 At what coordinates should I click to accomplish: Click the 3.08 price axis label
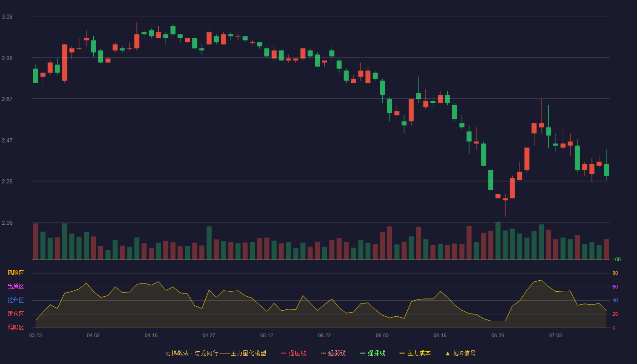point(7,17)
